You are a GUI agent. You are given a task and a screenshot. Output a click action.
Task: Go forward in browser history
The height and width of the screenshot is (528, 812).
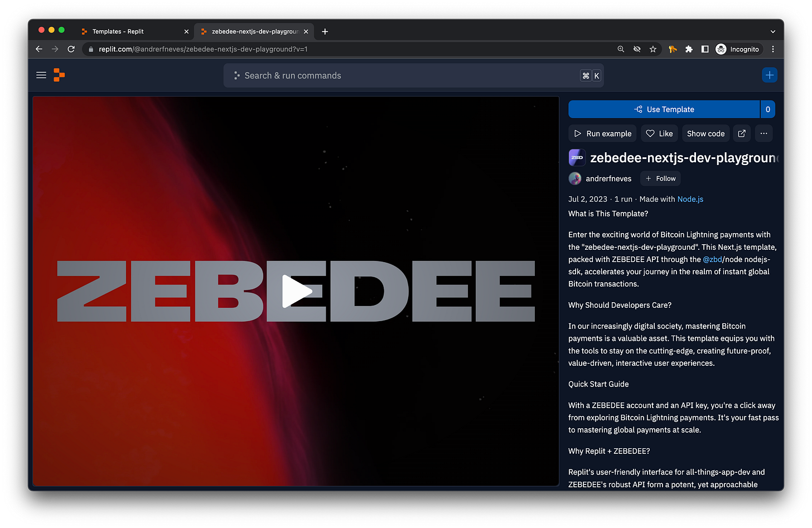point(55,49)
